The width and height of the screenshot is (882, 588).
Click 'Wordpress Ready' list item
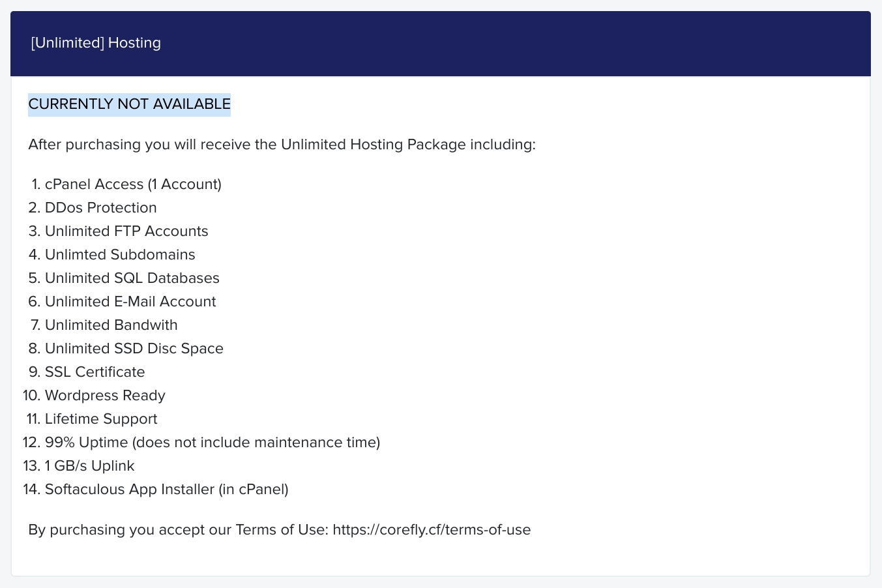(105, 396)
